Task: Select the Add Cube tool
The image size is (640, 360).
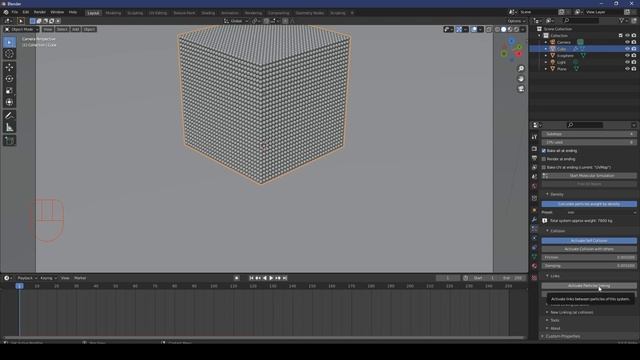Action: pyautogui.click(x=9, y=141)
